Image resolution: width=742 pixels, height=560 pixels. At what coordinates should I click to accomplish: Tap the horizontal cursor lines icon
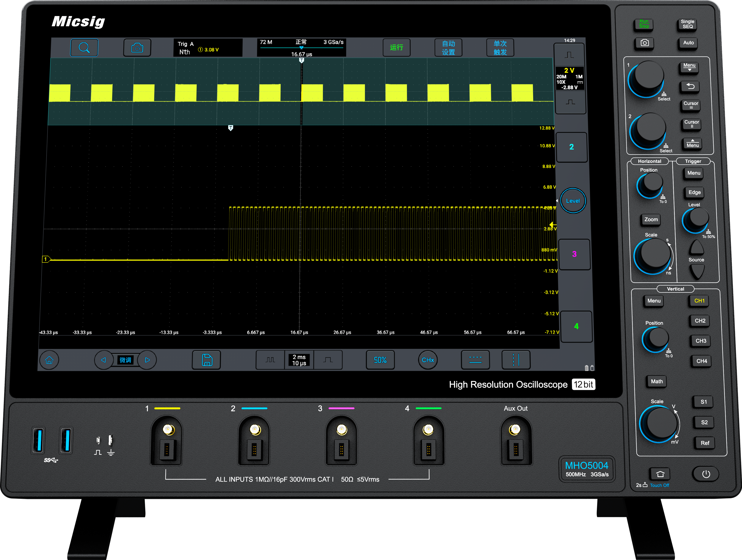[x=475, y=360]
